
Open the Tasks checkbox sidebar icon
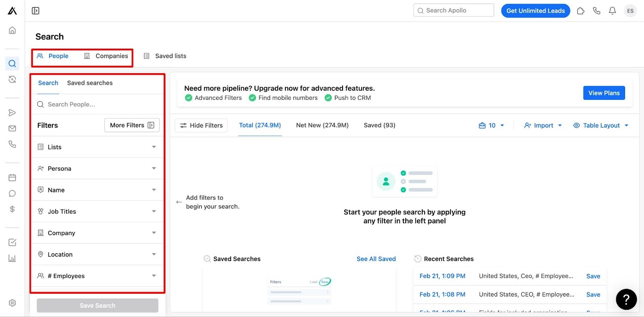coord(12,242)
